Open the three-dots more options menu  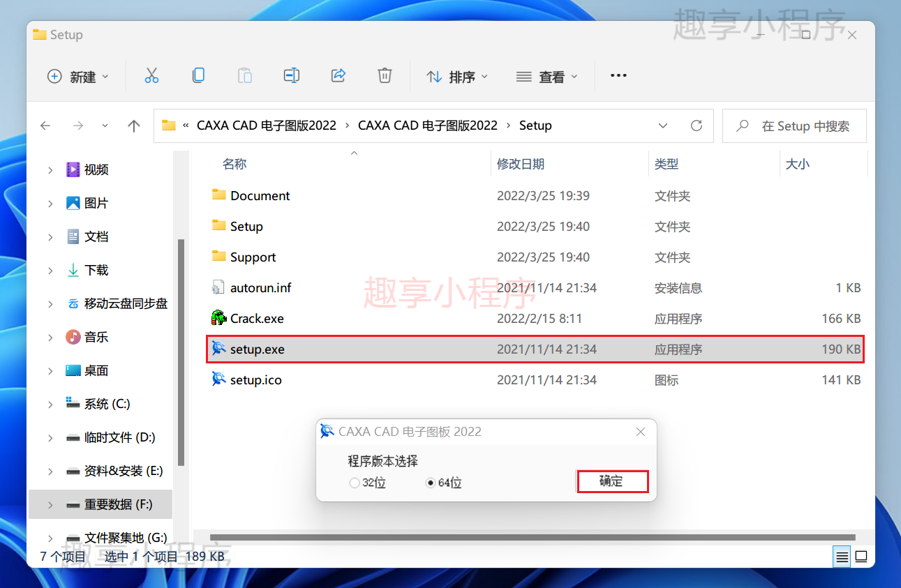618,76
